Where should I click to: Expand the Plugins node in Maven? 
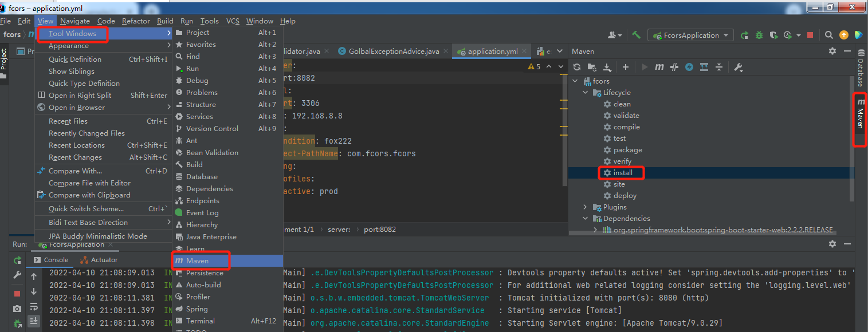pos(585,207)
